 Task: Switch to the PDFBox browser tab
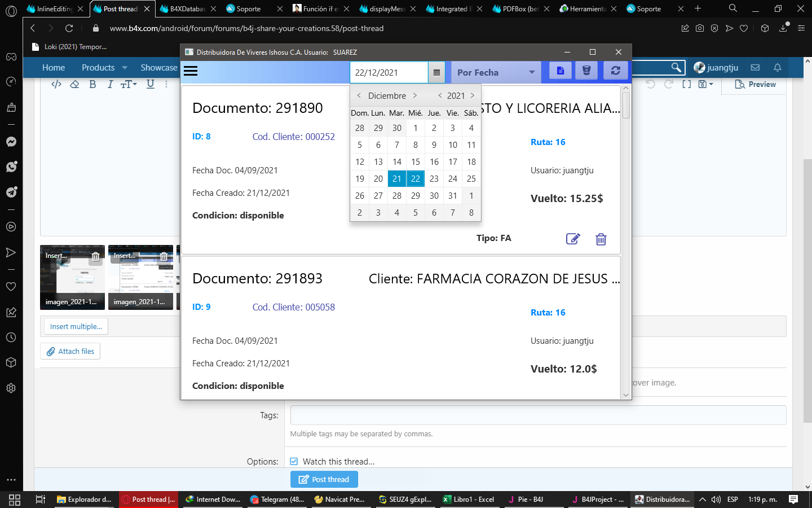(522, 9)
